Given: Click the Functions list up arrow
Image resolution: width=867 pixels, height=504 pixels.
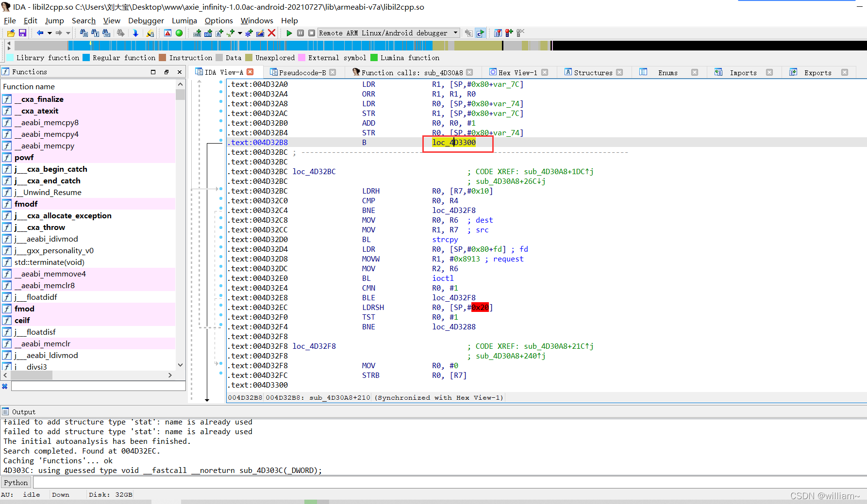Looking at the screenshot, I should [181, 84].
